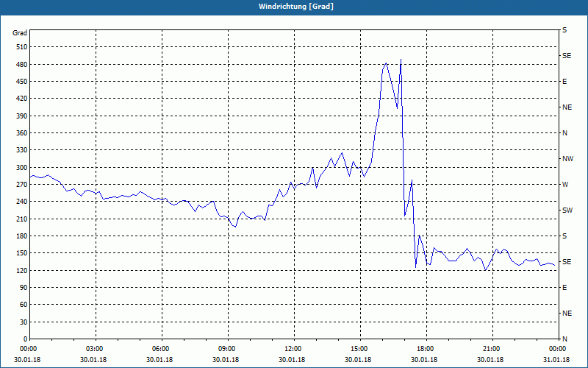Viewport: 588px width, 368px height.
Task: Click the W compass label beside 270
Action: [565, 185]
